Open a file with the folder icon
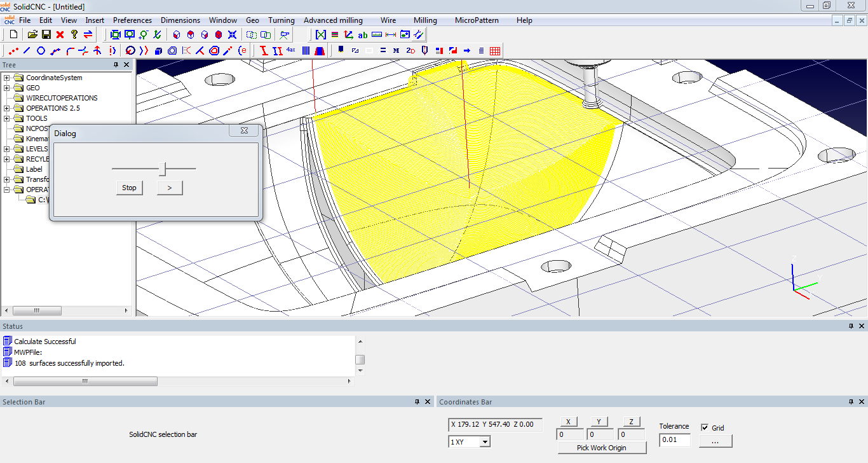The height and width of the screenshot is (463, 868). tap(32, 34)
